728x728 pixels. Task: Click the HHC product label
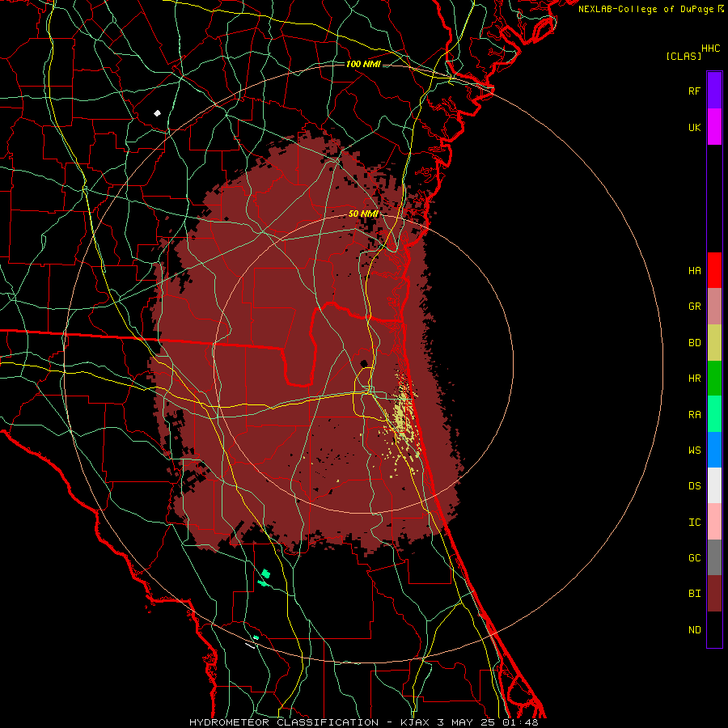[710, 49]
